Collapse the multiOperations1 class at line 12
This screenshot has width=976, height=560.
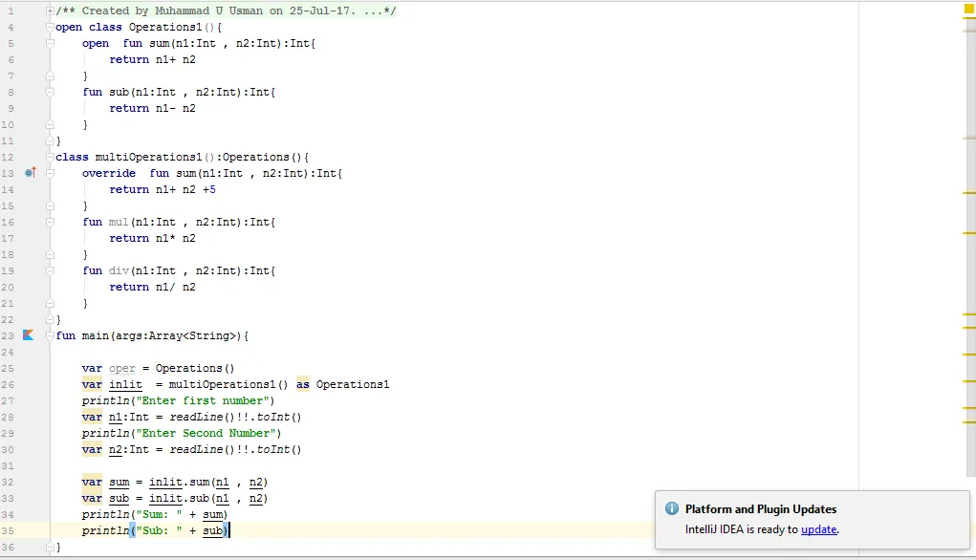(x=50, y=157)
